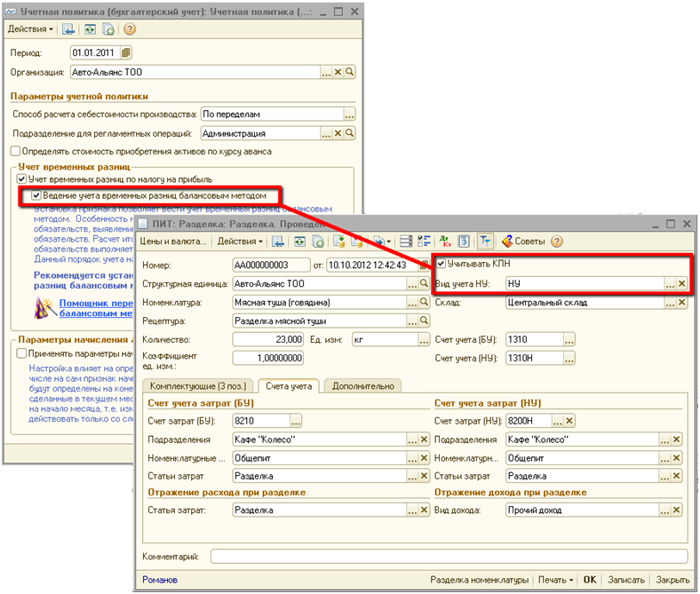The height and width of the screenshot is (594, 700).
Task: Click the Period calendar picker icon
Action: 125,52
